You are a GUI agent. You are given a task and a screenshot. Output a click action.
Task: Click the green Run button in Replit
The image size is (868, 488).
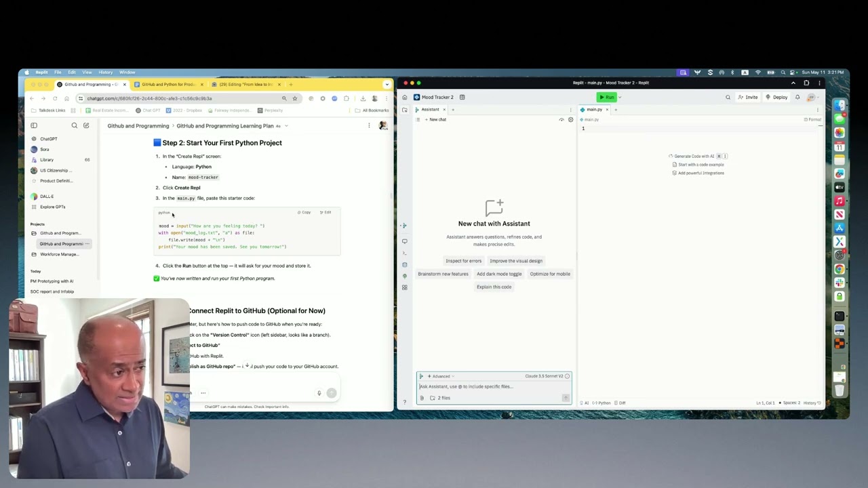coord(606,97)
